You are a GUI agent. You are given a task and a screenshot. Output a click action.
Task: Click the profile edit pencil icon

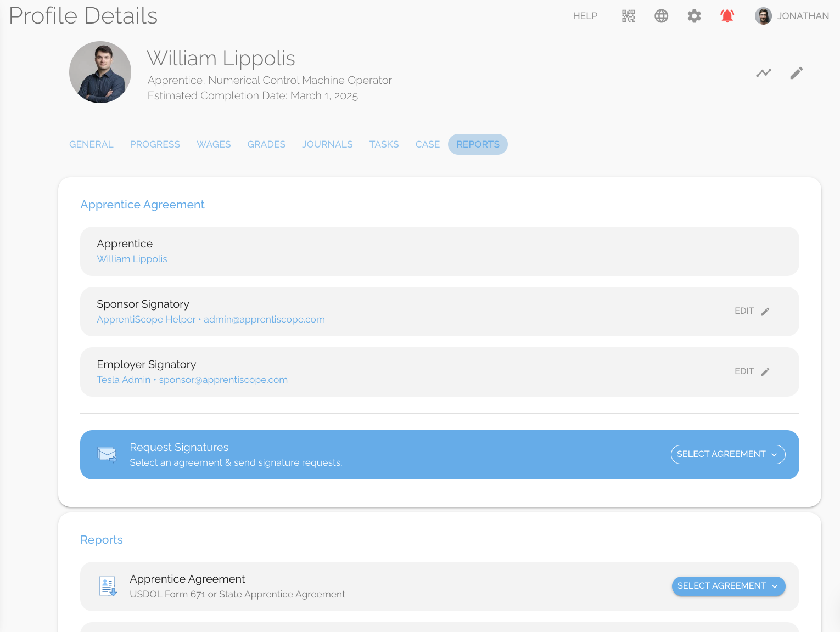coord(797,72)
